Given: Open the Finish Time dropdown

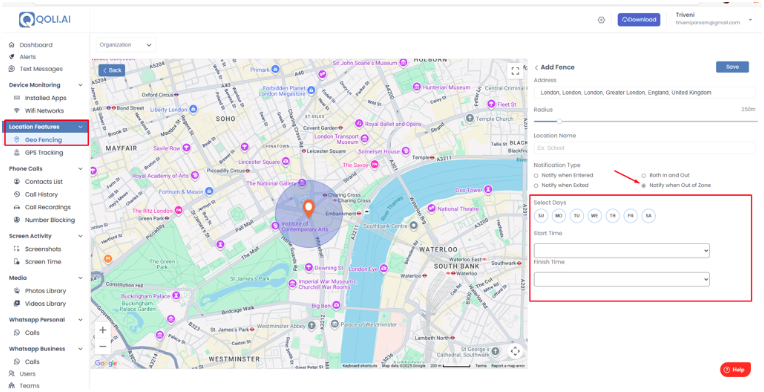Looking at the screenshot, I should click(622, 280).
